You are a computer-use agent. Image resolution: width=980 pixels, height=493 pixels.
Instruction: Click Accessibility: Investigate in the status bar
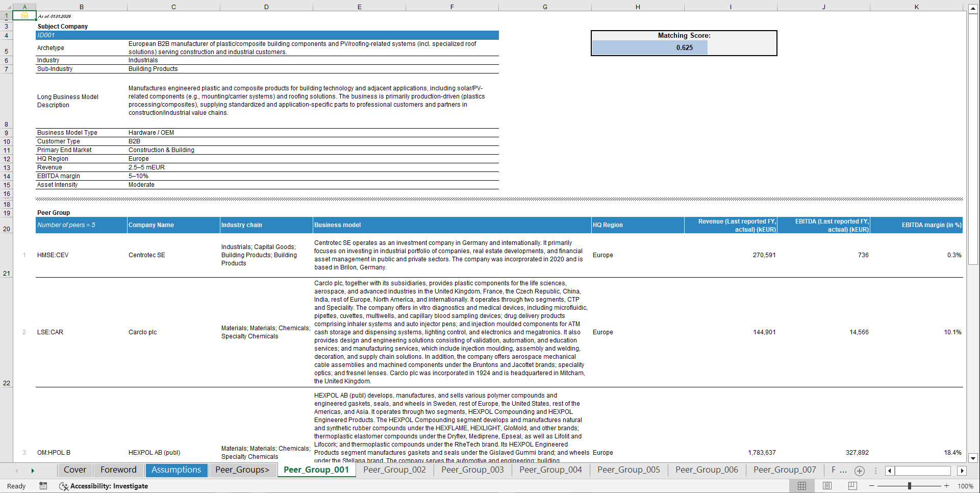109,486
